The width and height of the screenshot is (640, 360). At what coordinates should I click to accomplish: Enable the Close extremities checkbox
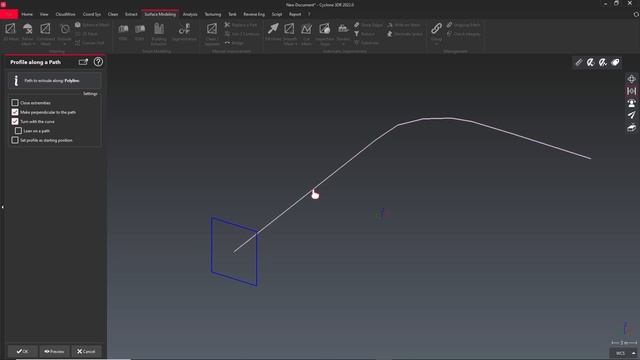click(15, 103)
